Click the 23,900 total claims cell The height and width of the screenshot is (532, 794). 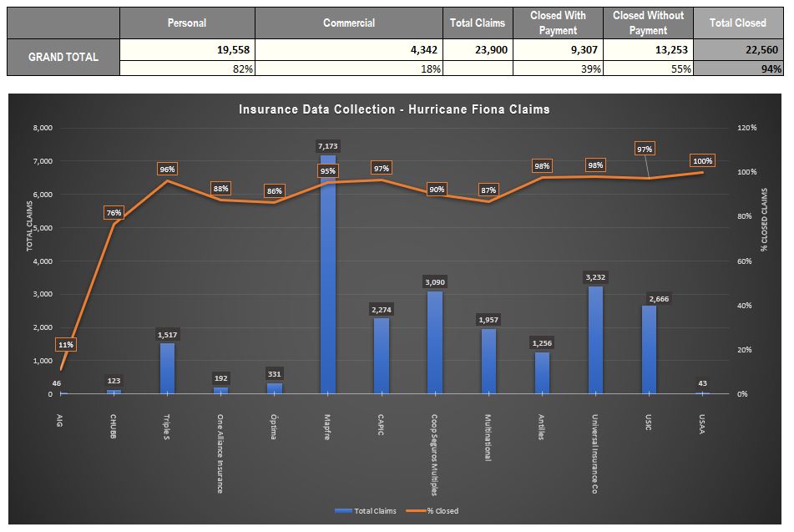478,50
